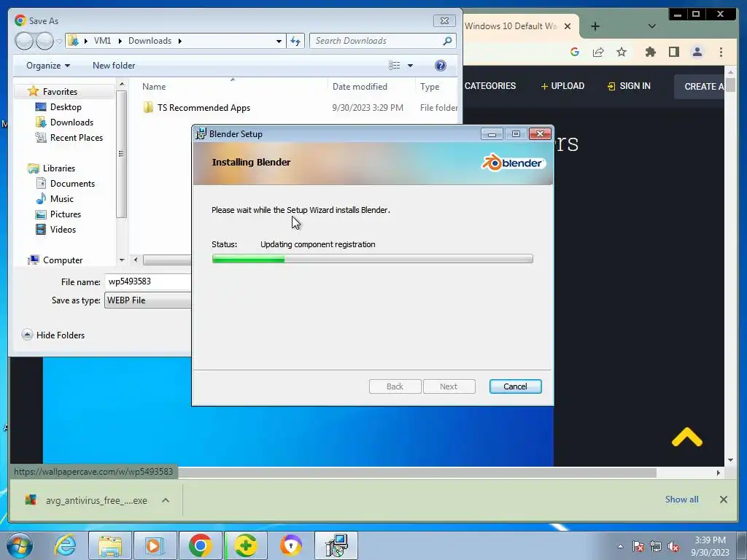Click the VM1 breadcrumb in address path
Screen dimensions: 747x560
point(102,41)
